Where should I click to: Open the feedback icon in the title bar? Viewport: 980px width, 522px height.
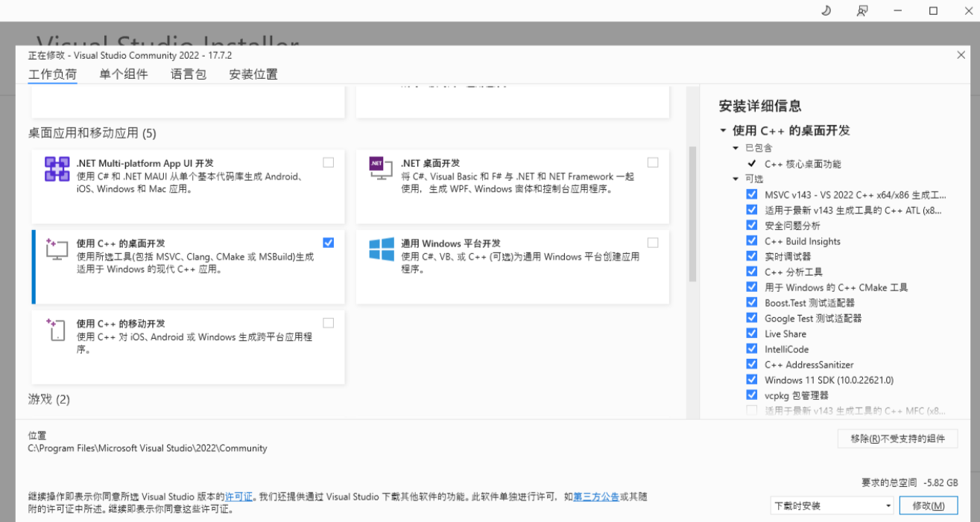(862, 10)
